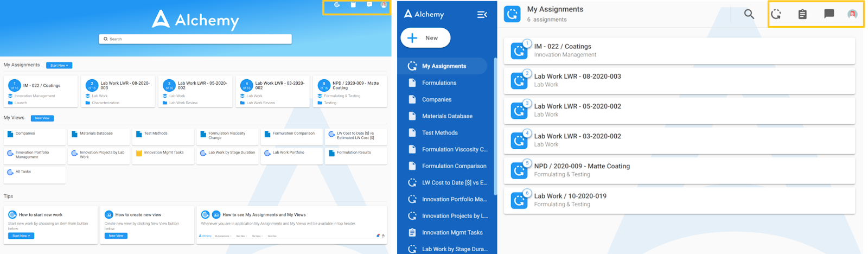Open Lab Work LWR - 05-2020-002 list row

point(679,110)
